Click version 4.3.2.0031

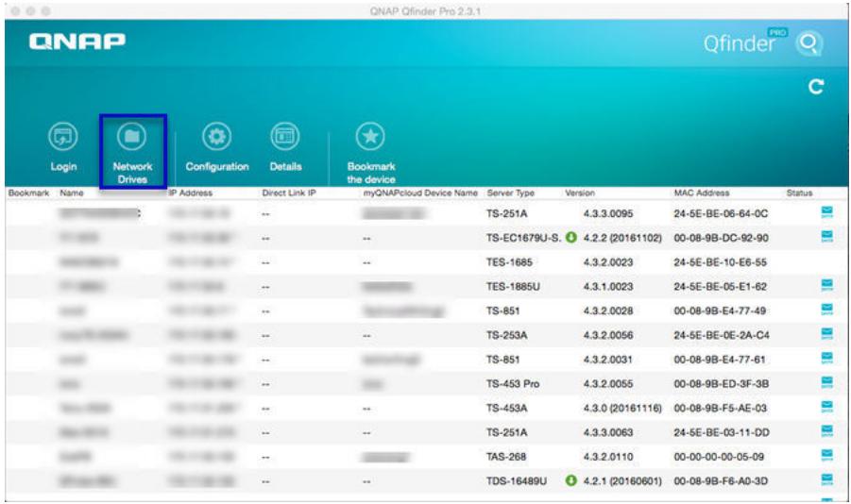(x=608, y=360)
